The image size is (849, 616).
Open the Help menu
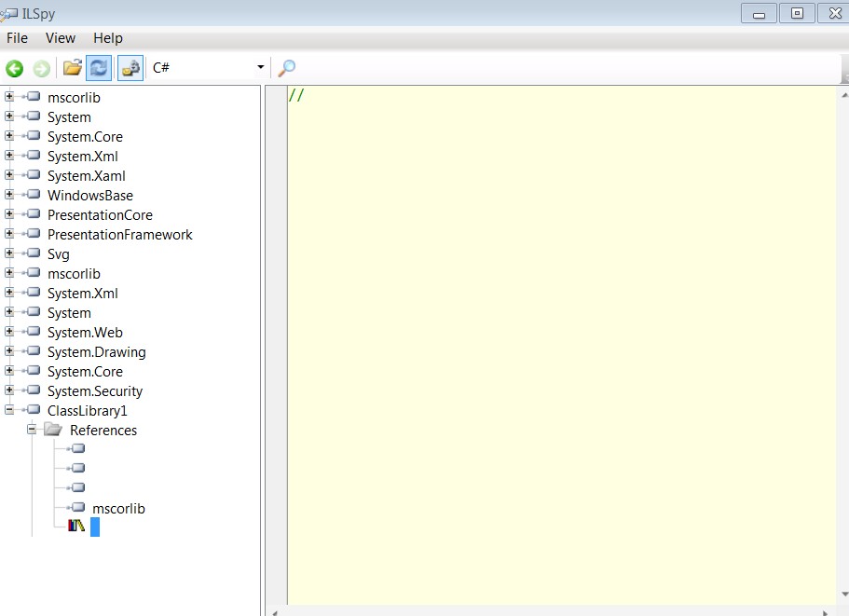(x=108, y=38)
